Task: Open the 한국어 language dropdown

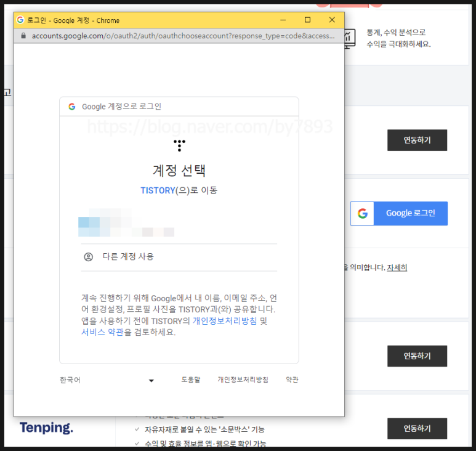Action: (107, 380)
